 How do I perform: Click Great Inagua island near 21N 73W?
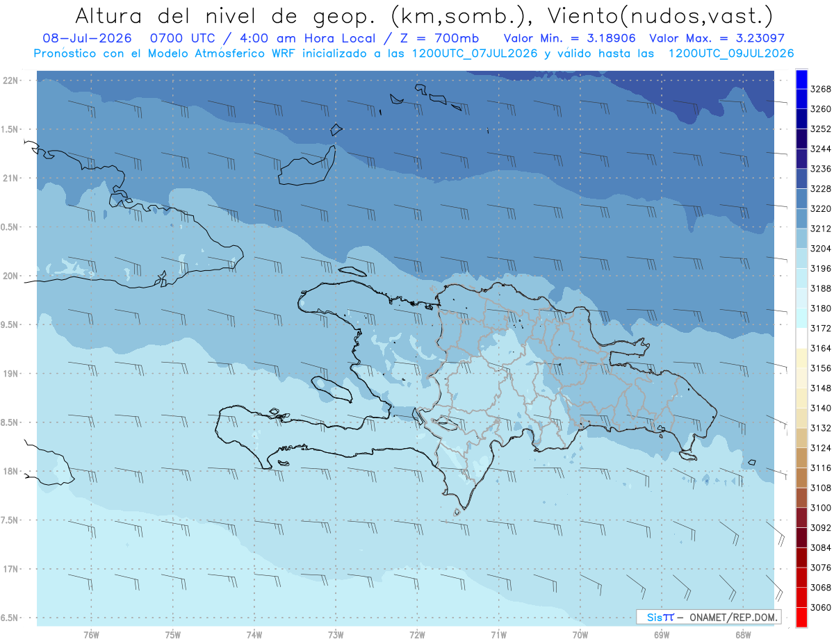tap(306, 167)
